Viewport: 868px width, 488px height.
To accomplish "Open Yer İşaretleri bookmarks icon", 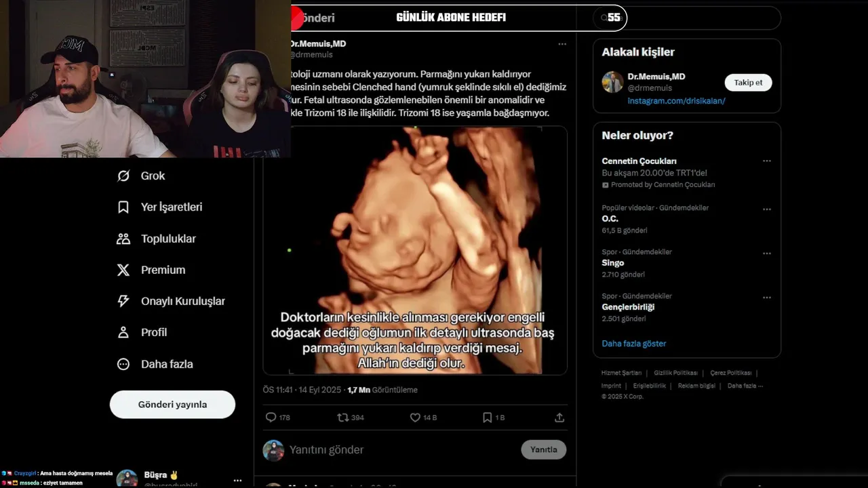I will [x=123, y=207].
